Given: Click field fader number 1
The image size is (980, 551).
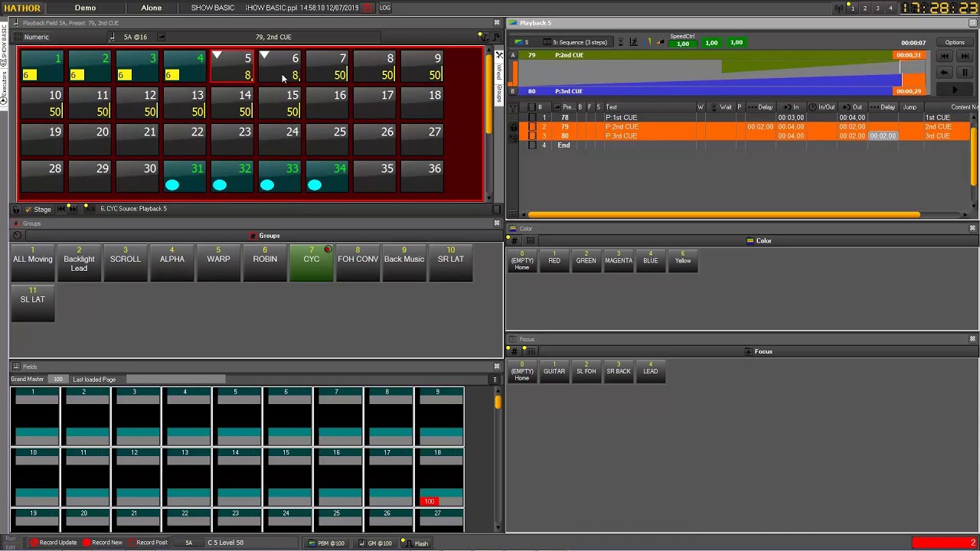Looking at the screenshot, I should coord(34,416).
